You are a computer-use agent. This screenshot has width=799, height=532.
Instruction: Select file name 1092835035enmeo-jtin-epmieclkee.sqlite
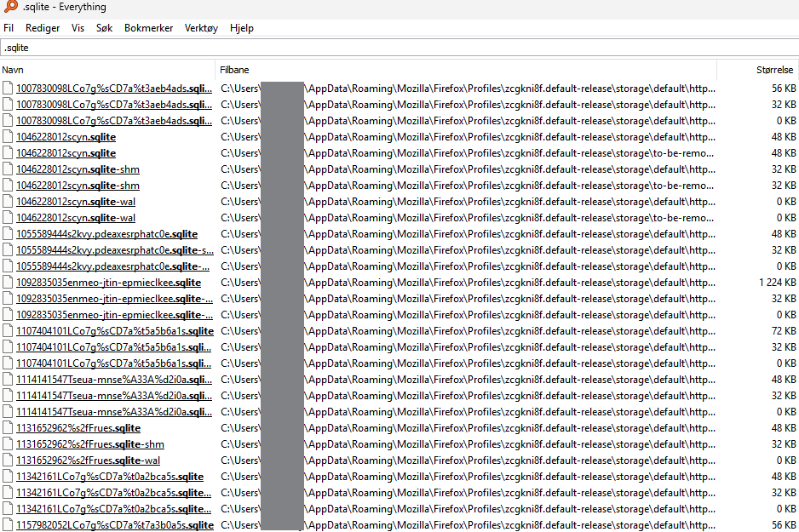coord(108,283)
